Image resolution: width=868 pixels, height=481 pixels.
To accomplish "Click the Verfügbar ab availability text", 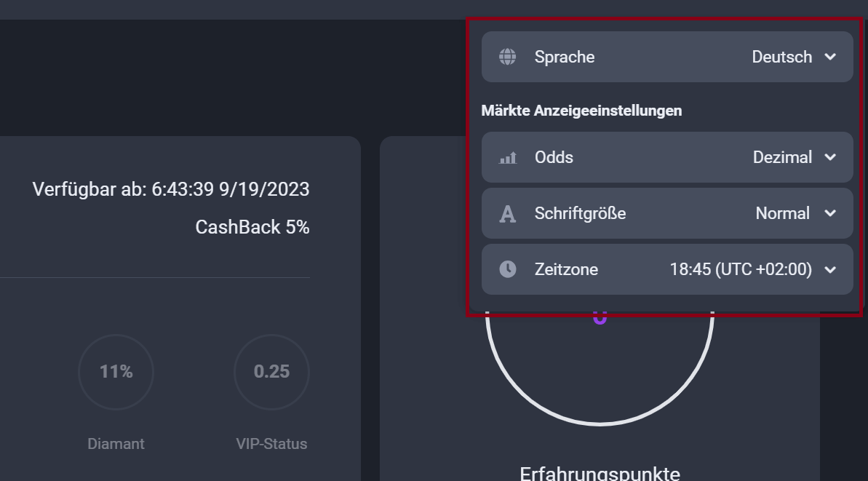I will tap(172, 188).
